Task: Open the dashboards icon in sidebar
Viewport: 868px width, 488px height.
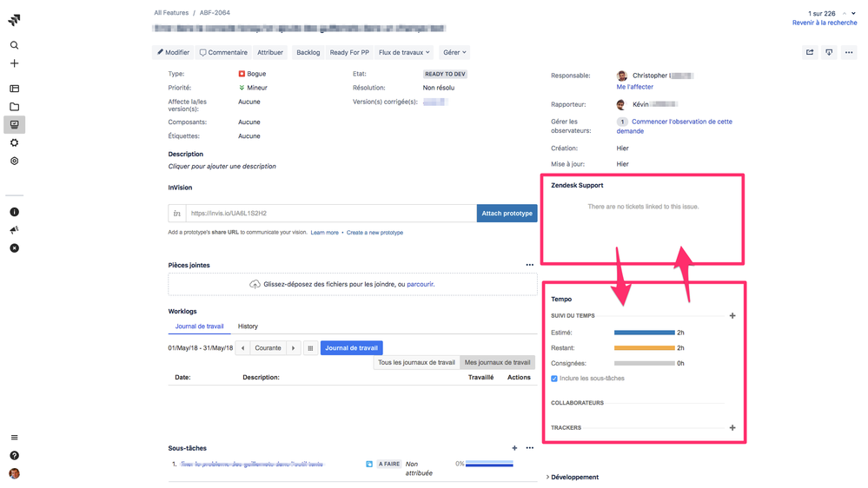Action: 15,89
